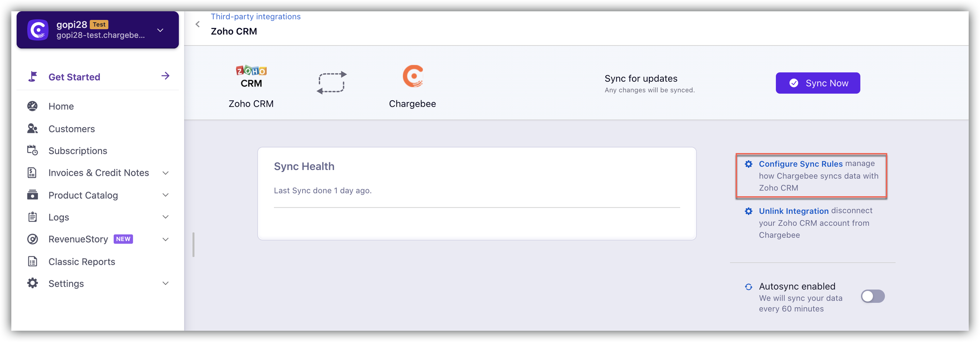Click the Sync Now button
Image resolution: width=980 pixels, height=342 pixels.
click(x=818, y=83)
